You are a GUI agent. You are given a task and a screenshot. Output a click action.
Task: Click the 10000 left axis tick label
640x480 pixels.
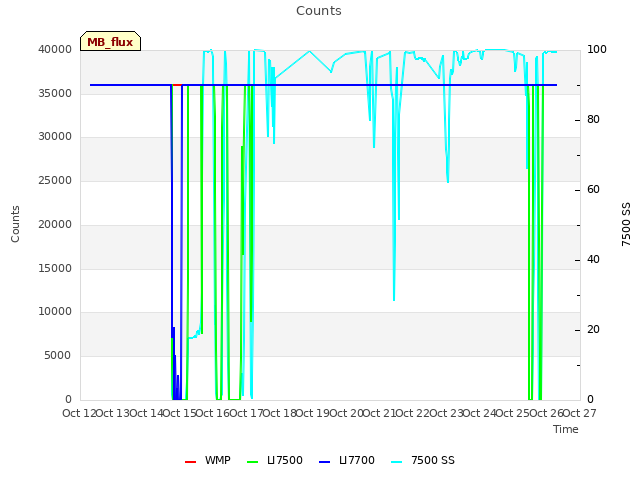tap(55, 312)
